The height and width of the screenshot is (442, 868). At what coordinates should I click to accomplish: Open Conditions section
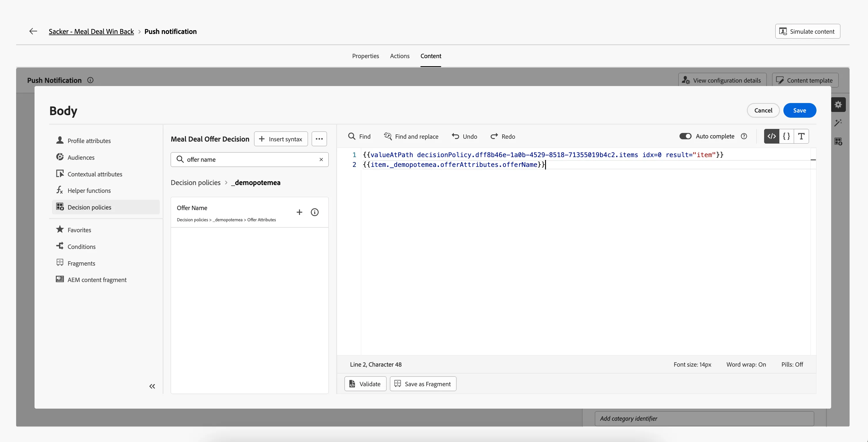point(106,246)
